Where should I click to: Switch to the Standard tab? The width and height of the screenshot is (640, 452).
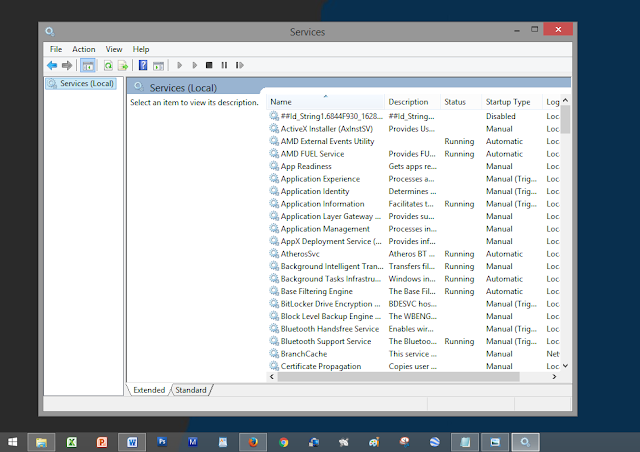[191, 390]
